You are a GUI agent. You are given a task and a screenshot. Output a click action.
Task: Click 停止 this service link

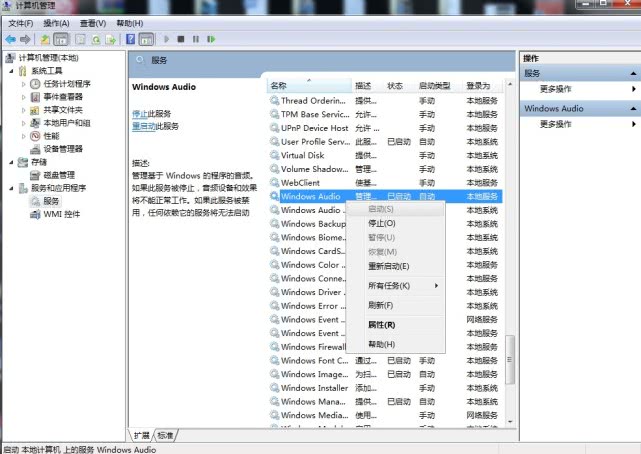pos(139,114)
